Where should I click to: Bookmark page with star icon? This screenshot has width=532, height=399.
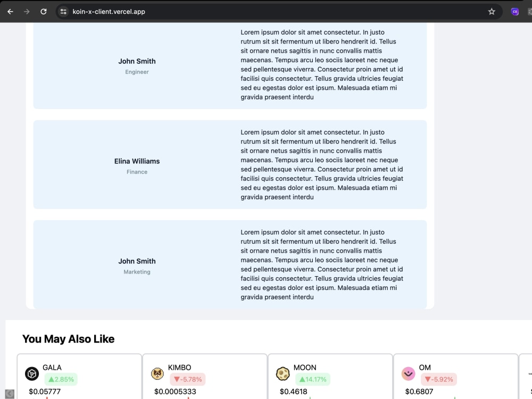coord(492,12)
